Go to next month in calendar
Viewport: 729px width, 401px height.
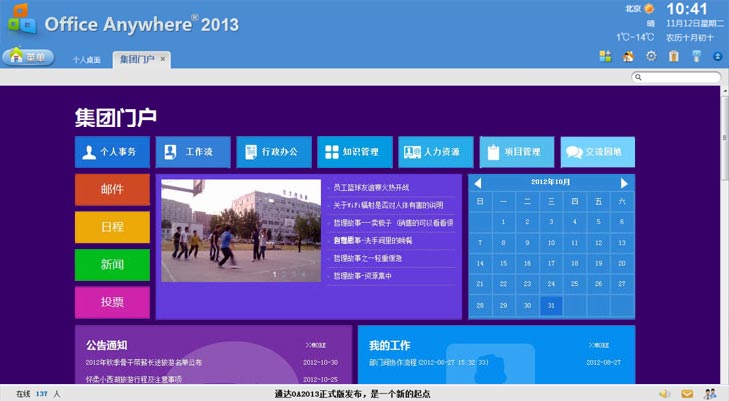click(624, 183)
